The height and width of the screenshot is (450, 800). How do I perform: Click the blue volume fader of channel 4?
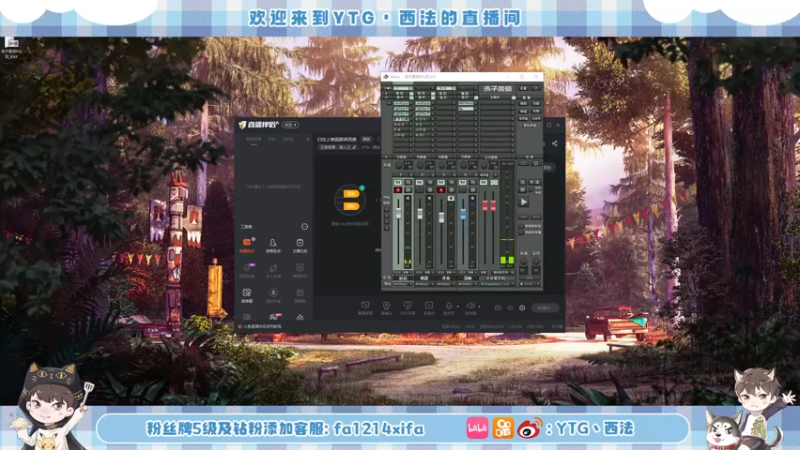click(463, 214)
